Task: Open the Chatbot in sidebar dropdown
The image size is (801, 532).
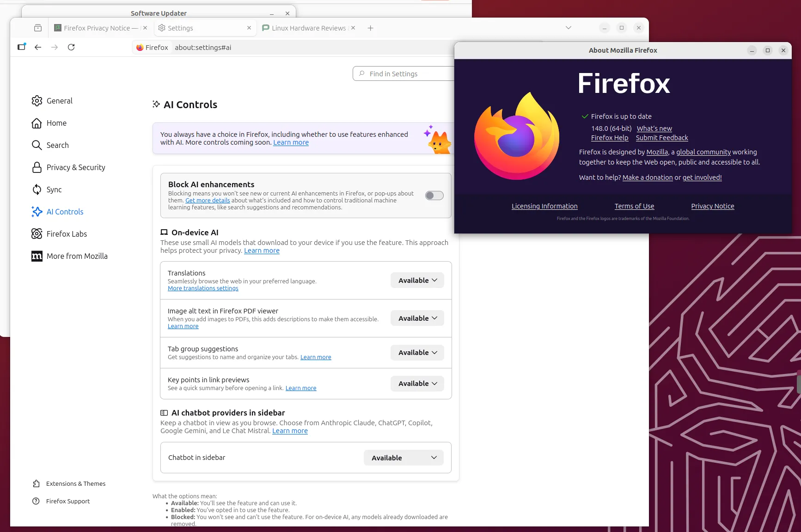Action: 403,458
